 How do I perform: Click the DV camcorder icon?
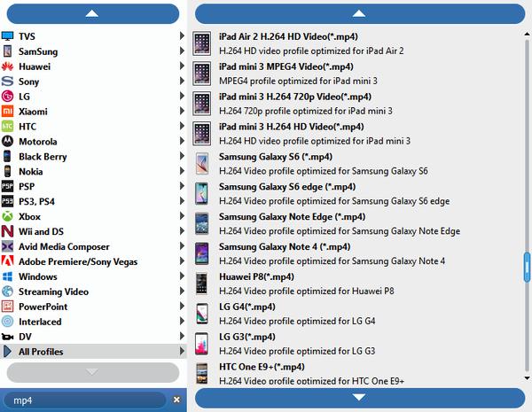pyautogui.click(x=7, y=337)
